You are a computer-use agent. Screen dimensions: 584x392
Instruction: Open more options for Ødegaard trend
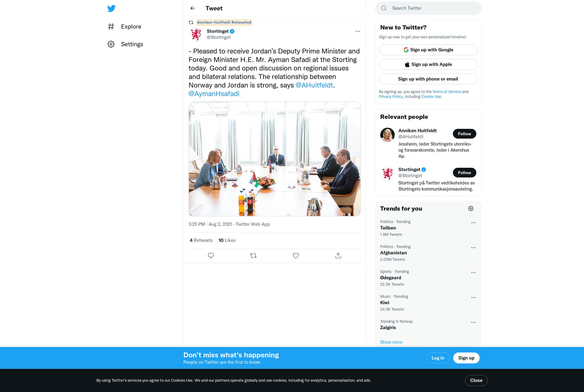point(473,273)
